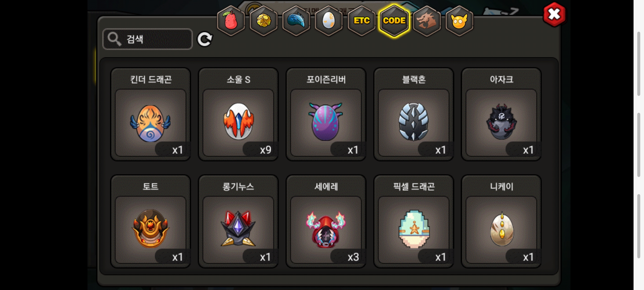644x290 pixels.
Task: Open the red fruit food category
Action: pos(231,21)
